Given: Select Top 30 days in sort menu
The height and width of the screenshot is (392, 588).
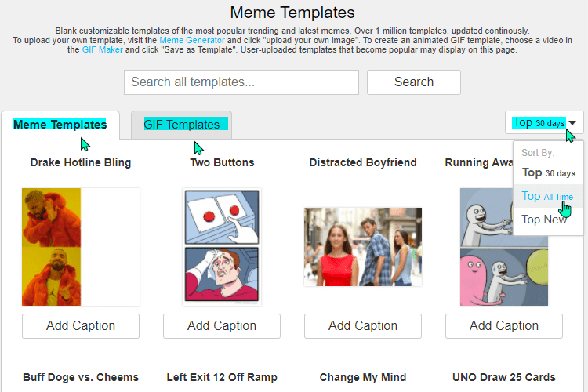Looking at the screenshot, I should point(548,173).
